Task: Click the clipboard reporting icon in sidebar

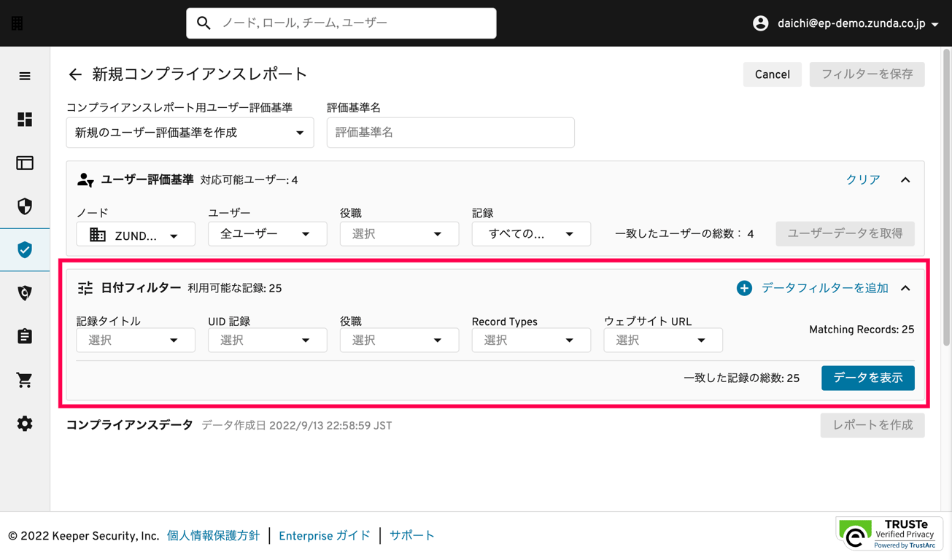Action: coord(24,337)
